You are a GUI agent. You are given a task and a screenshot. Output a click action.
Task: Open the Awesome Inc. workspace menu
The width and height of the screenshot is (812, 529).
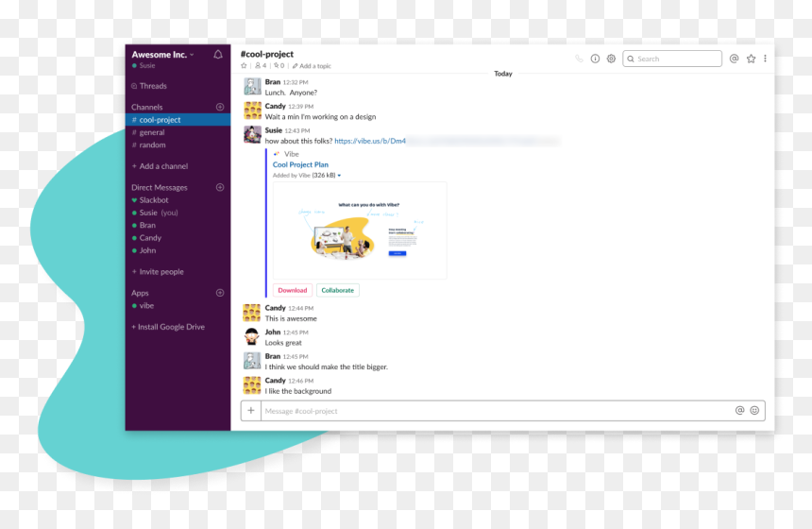coord(162,55)
